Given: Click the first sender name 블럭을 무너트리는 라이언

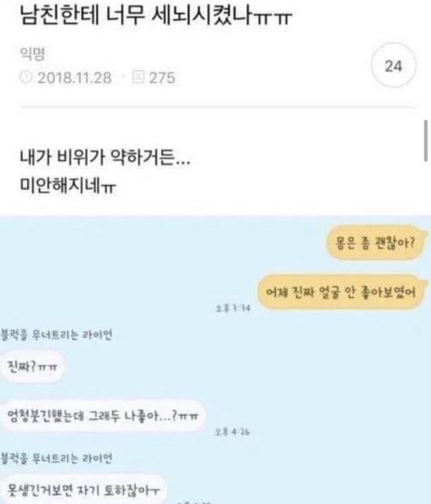Looking at the screenshot, I should tap(57, 334).
